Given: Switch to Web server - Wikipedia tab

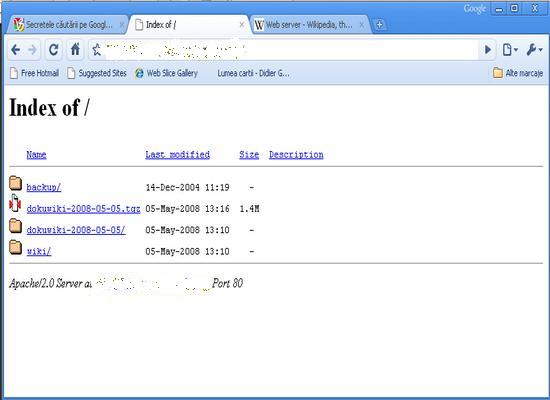Looking at the screenshot, I should click(309, 25).
